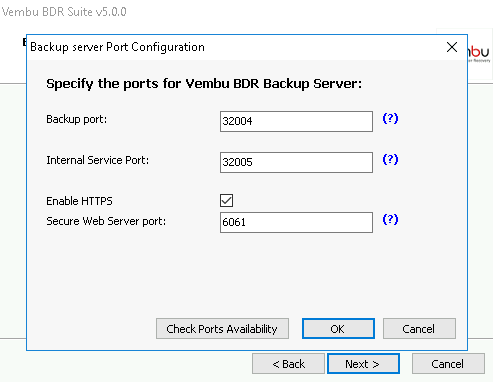Viewport: 493px width, 382px height.
Task: Click the 'Internal Service Port:' label
Action: pyautogui.click(x=97, y=160)
